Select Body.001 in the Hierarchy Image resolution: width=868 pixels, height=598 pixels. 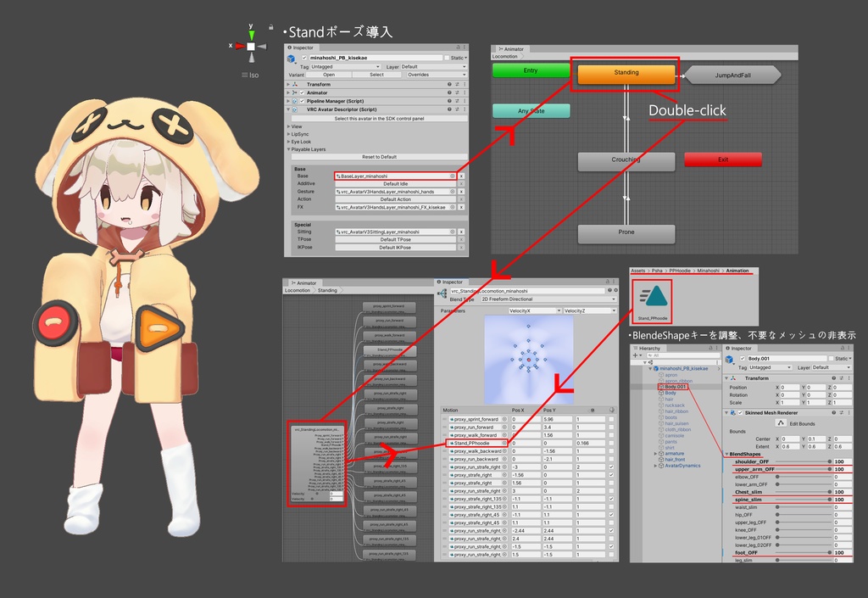tap(674, 387)
